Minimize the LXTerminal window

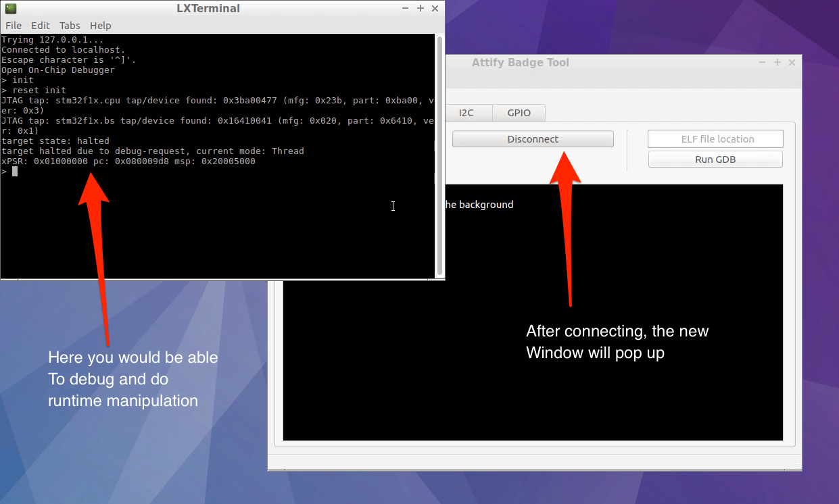pos(405,8)
